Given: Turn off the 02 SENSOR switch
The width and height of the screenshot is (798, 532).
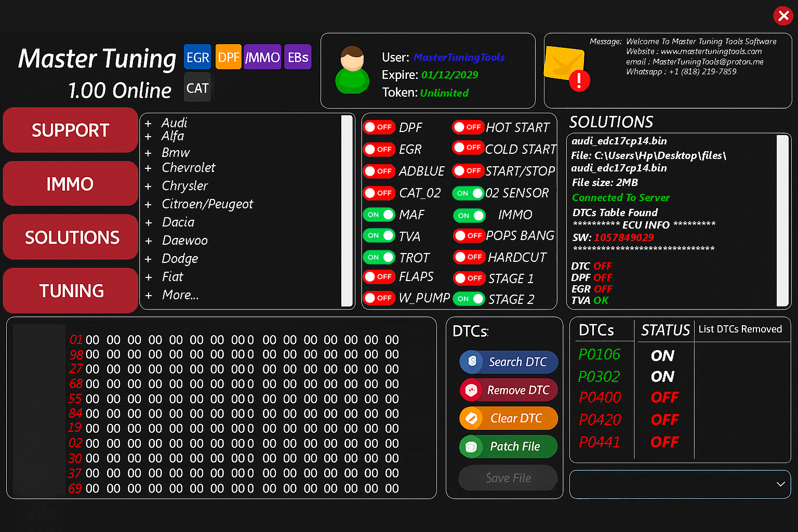Looking at the screenshot, I should [469, 193].
